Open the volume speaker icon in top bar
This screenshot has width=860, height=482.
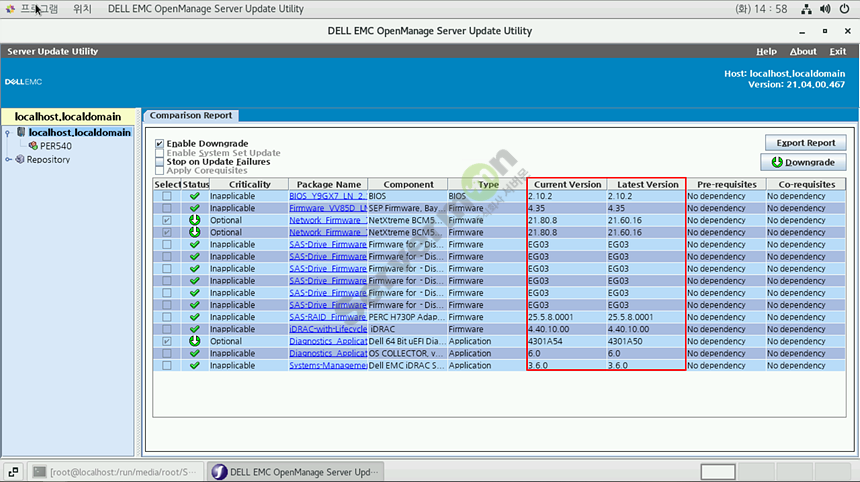click(825, 9)
